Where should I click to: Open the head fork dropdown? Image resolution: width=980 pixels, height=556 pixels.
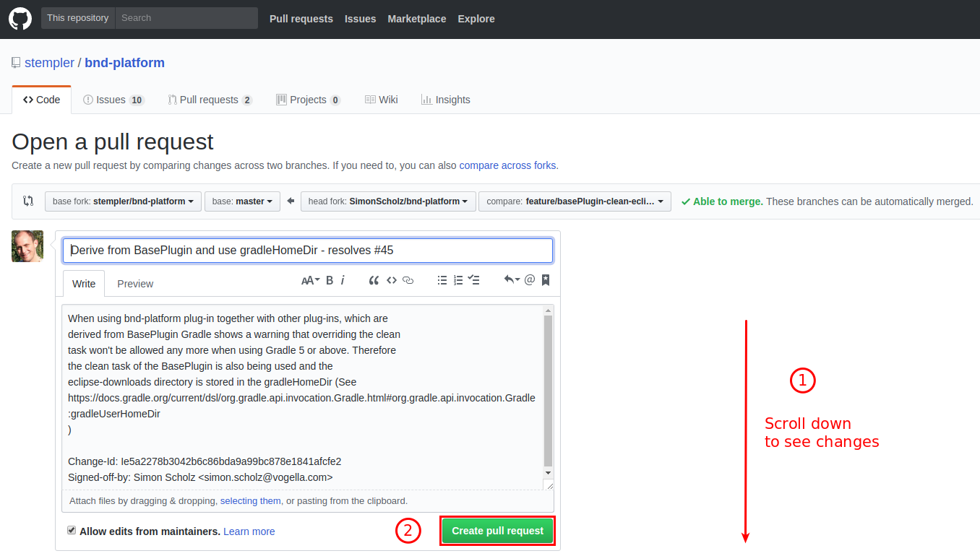[x=388, y=201]
